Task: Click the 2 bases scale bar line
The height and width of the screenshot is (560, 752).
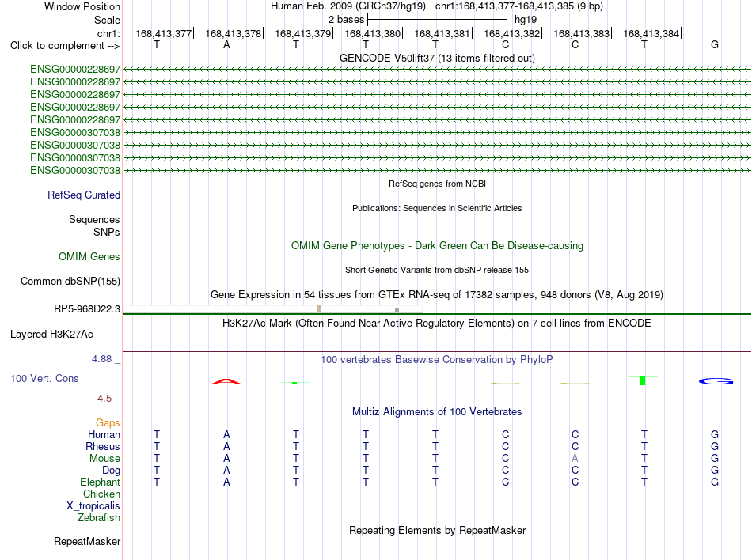Action: click(438, 20)
